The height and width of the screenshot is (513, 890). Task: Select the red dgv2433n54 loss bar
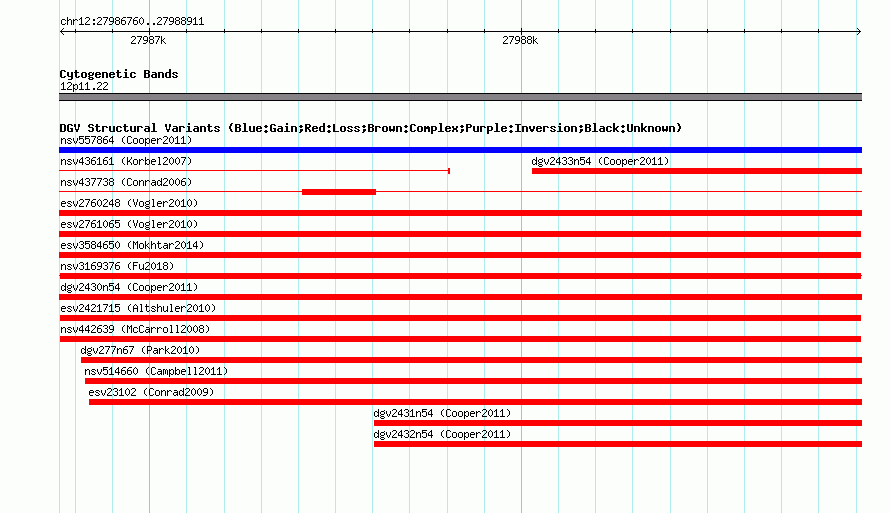coord(697,171)
